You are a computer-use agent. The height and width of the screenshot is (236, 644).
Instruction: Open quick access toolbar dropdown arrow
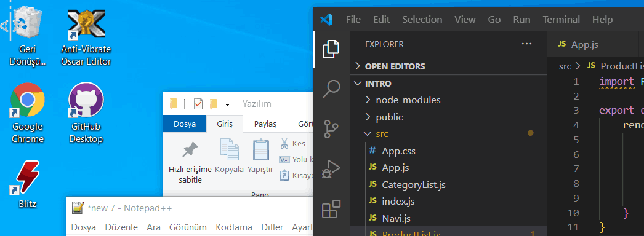pyautogui.click(x=227, y=105)
